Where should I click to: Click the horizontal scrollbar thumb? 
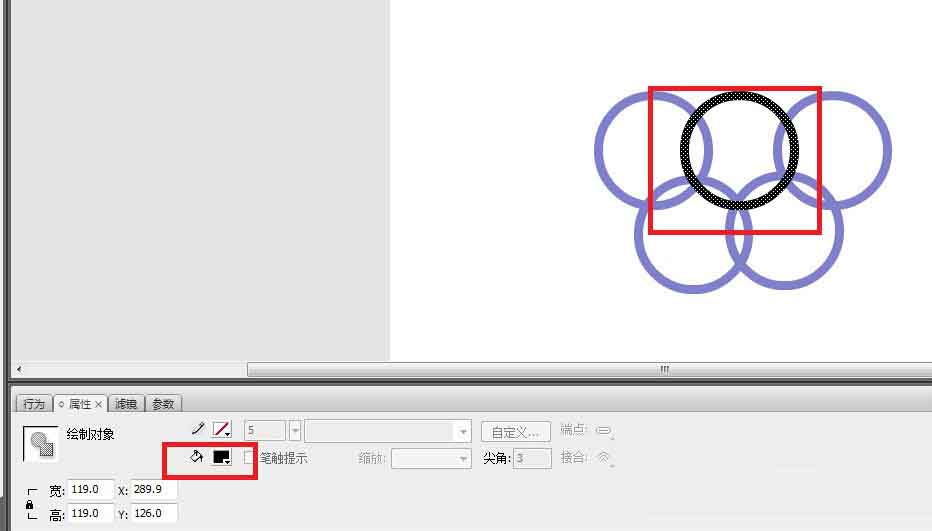tap(589, 369)
